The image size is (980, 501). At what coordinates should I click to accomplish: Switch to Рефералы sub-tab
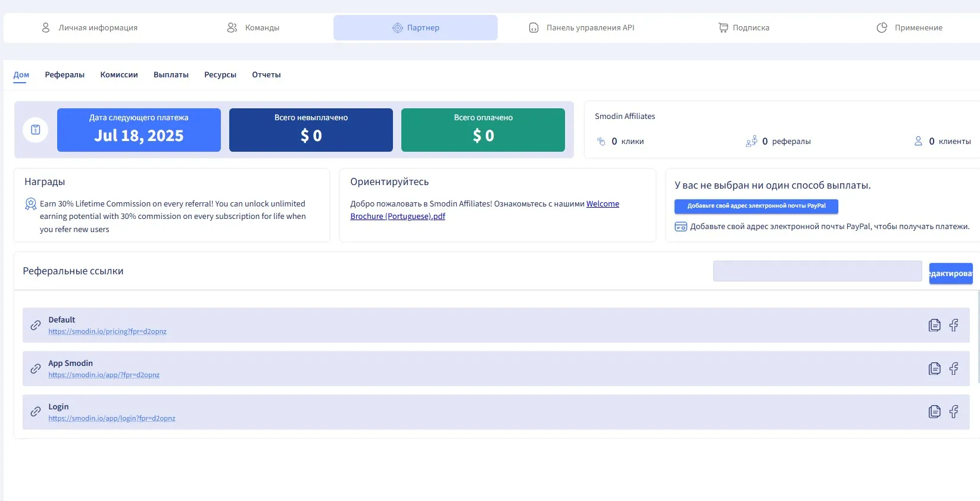[65, 75]
